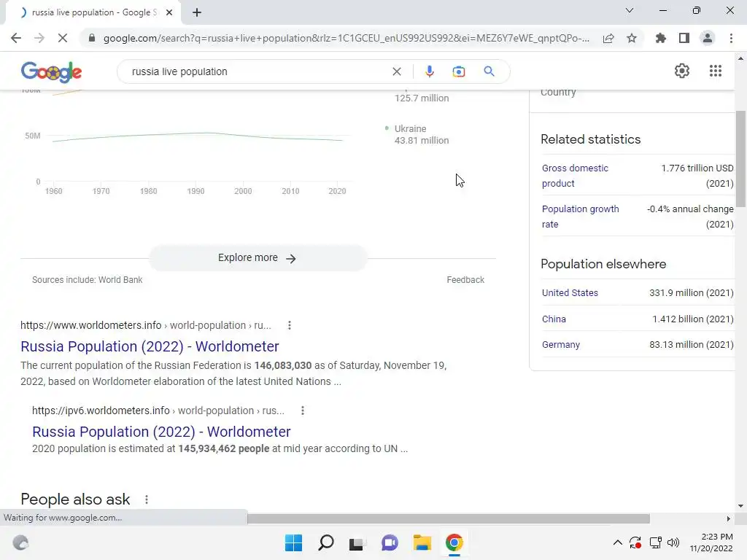Open Chrome's three-dot menu

(x=731, y=38)
